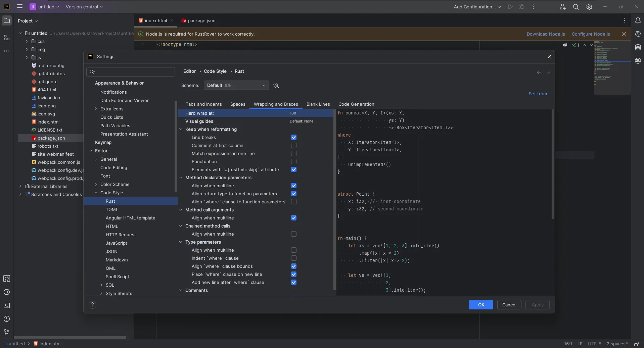Enable Comment at first column checkbox
The width and height of the screenshot is (644, 348).
coord(294,145)
